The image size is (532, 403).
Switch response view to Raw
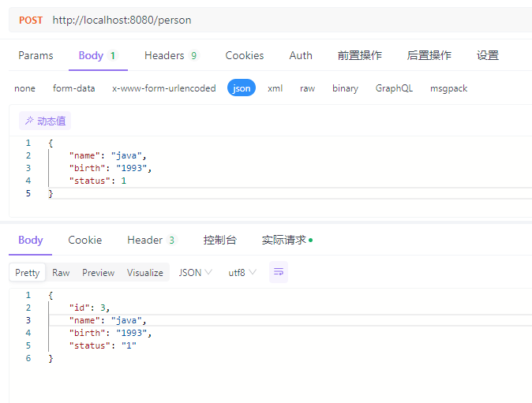pyautogui.click(x=61, y=273)
